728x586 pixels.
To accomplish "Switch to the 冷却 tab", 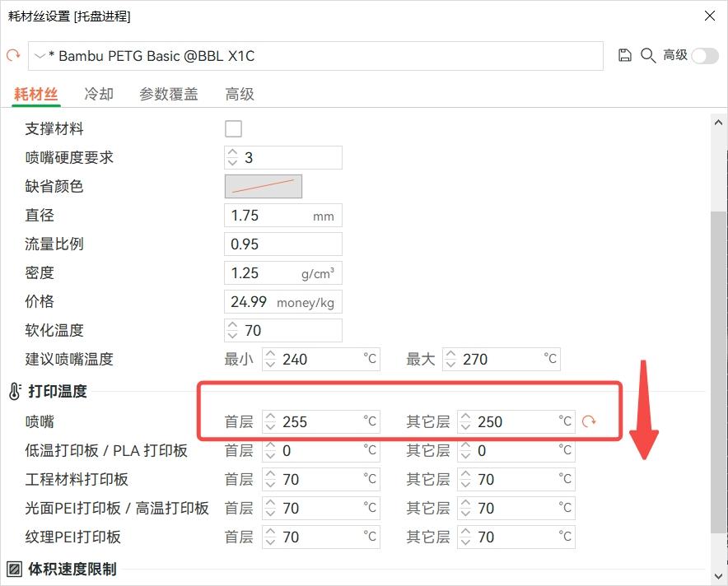I will click(99, 94).
